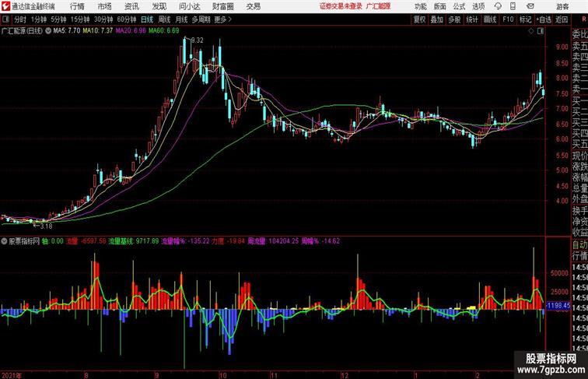
Task: Click the 自动 label in right panel
Action: pyautogui.click(x=579, y=245)
